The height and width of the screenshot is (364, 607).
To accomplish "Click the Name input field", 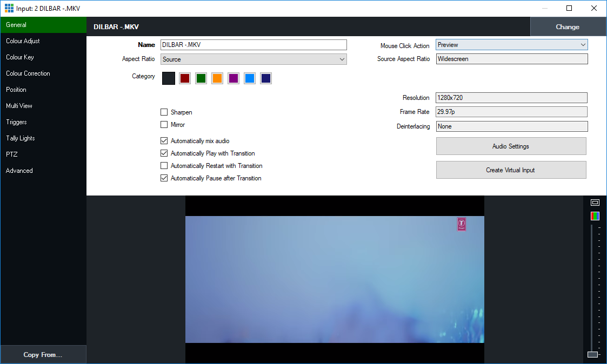I will (x=254, y=45).
